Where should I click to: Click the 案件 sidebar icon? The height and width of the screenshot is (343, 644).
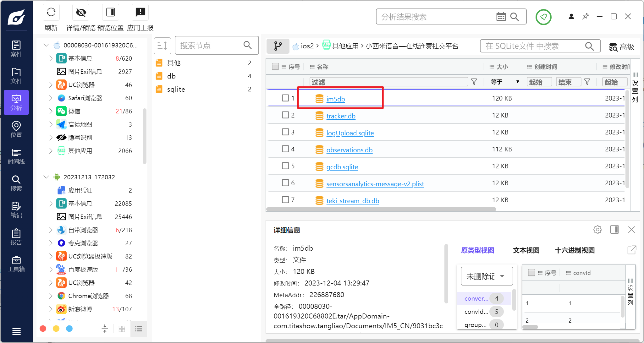click(x=16, y=48)
